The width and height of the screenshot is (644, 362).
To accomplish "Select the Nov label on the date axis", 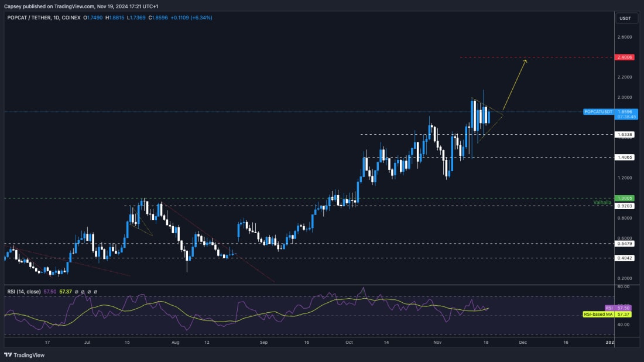I will coord(437,343).
